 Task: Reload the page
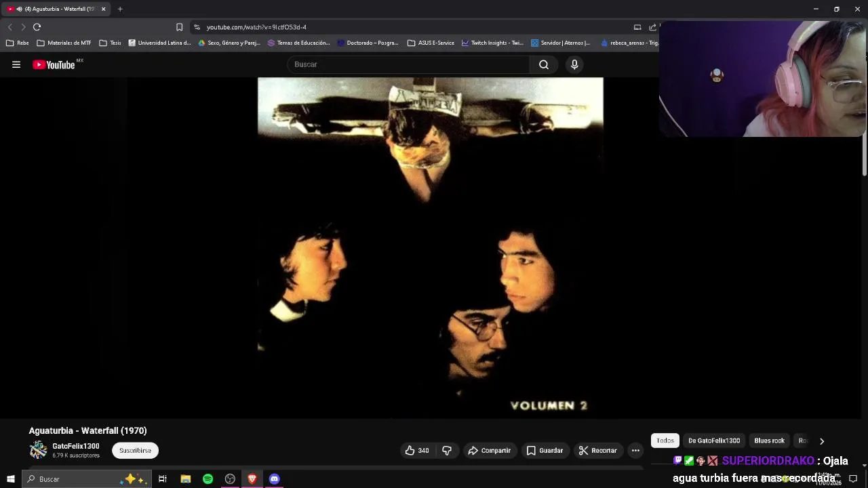coord(37,27)
